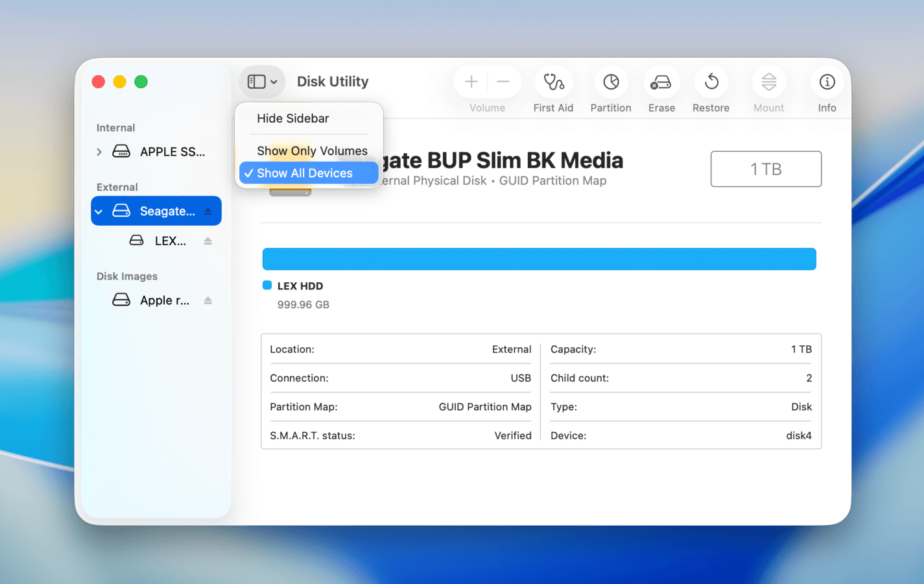Choose Hide Sidebar

292,119
